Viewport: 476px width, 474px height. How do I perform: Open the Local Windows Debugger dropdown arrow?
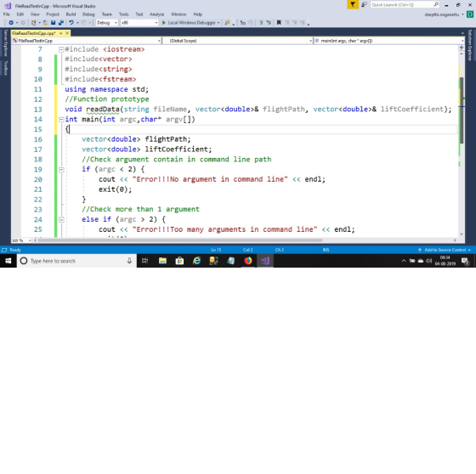click(x=218, y=23)
